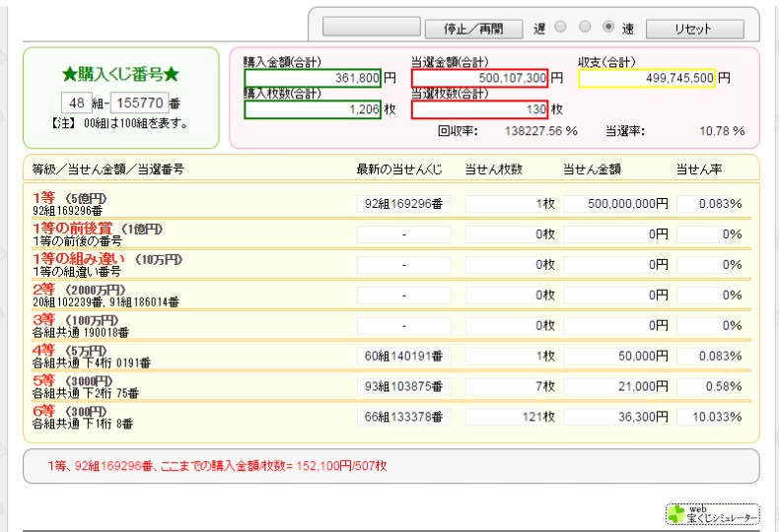
Task: Click the 停止／再開 (stop/resume) button
Action: [x=474, y=29]
